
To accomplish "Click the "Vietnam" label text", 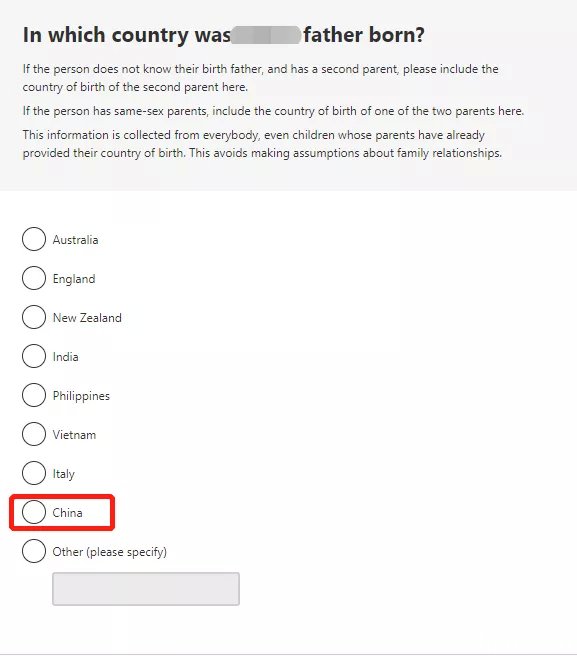I will click(74, 435).
